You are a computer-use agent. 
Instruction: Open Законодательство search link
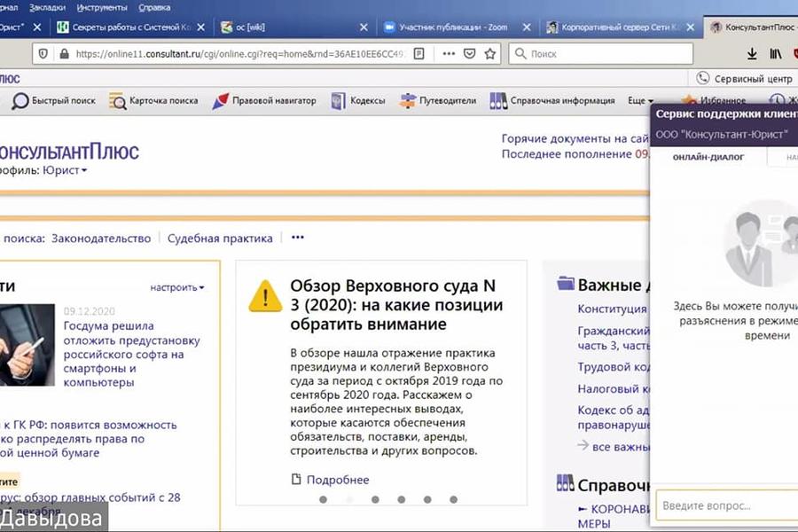[101, 239]
